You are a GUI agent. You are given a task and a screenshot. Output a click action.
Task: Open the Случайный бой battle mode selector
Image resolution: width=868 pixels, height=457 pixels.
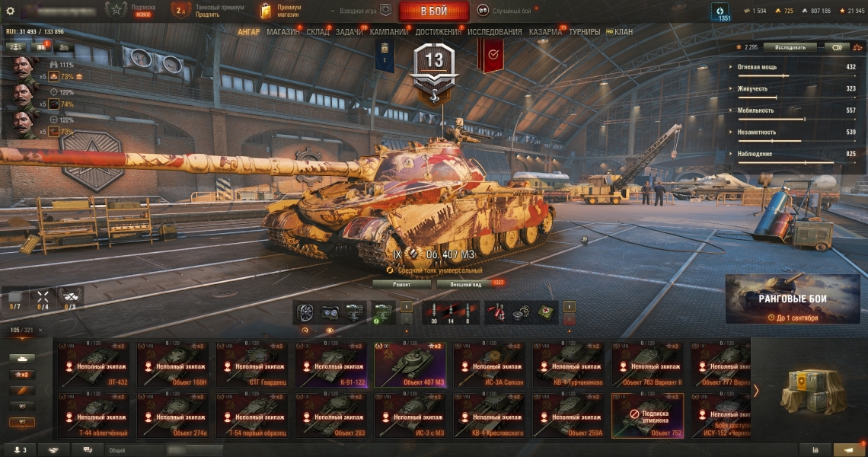coord(504,11)
